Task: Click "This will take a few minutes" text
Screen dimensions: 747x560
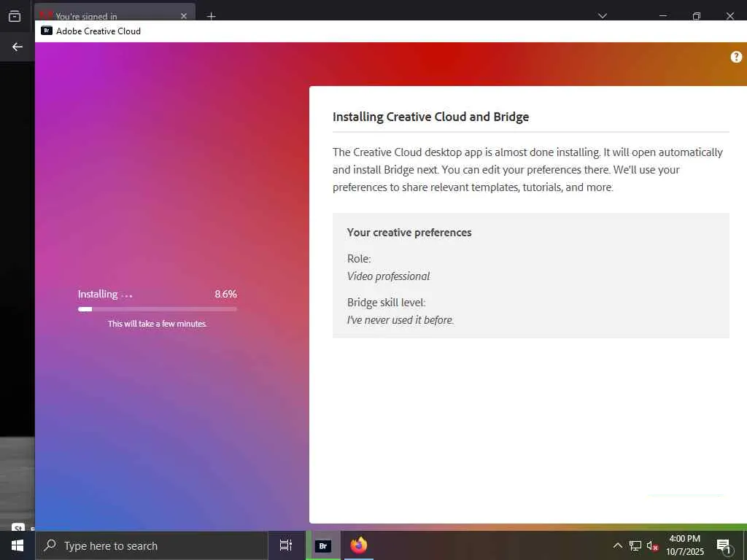Action: [x=158, y=324]
